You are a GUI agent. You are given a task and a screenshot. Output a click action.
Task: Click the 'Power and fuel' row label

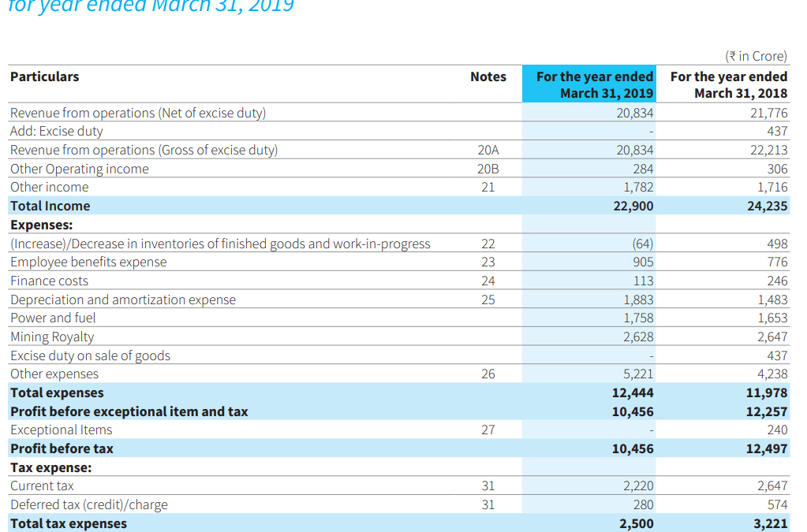53,318
